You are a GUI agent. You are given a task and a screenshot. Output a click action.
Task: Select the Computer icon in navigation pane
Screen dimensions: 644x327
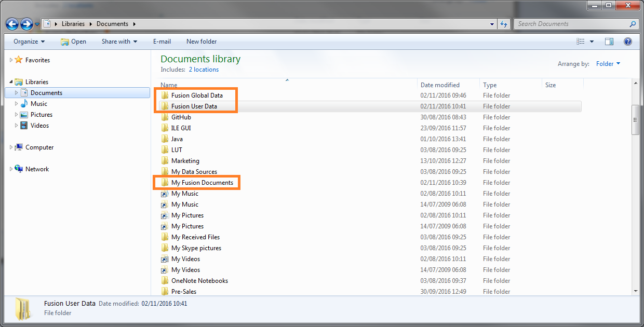pyautogui.click(x=19, y=147)
